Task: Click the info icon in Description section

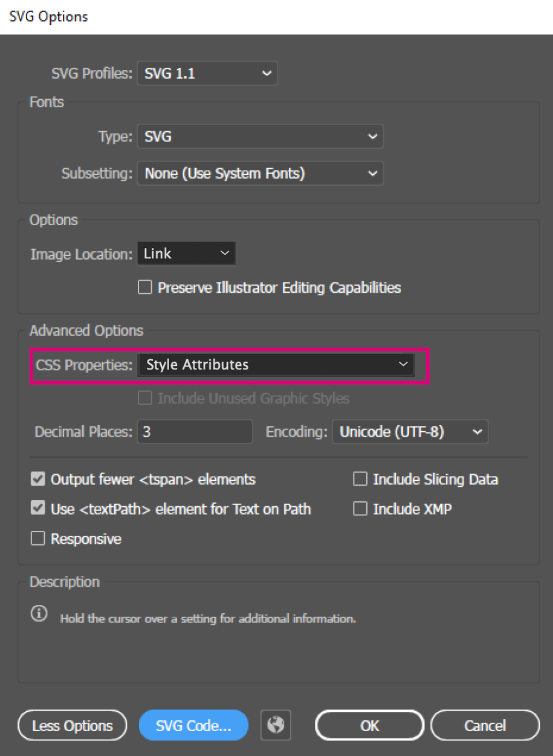Action: 39,614
